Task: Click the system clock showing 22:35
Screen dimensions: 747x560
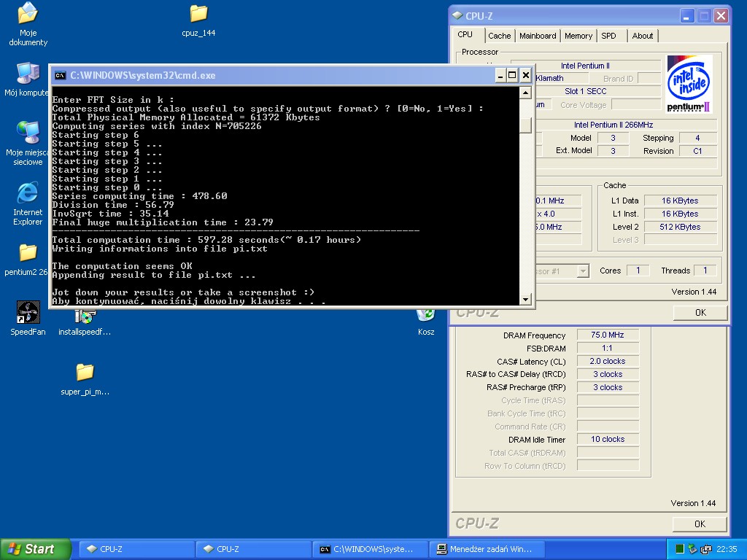Action: (727, 549)
